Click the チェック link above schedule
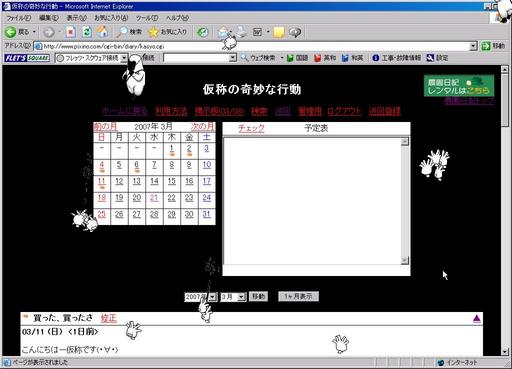This screenshot has width=512, height=369. (251, 128)
